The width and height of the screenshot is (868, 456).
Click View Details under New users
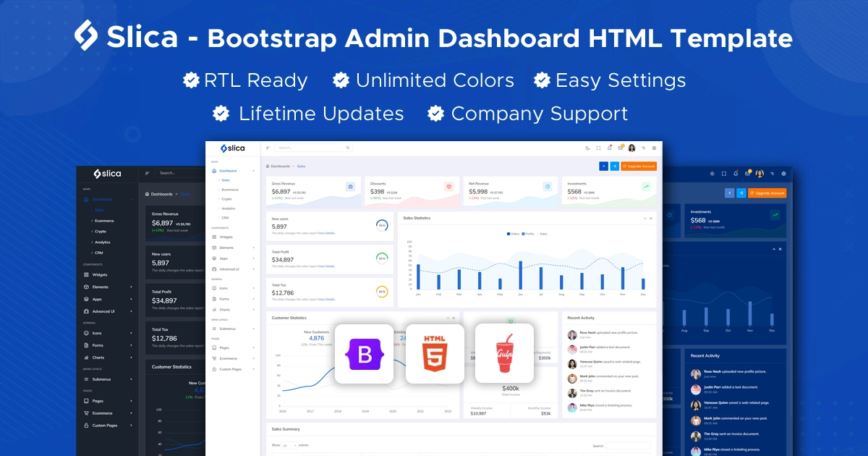[x=326, y=234]
